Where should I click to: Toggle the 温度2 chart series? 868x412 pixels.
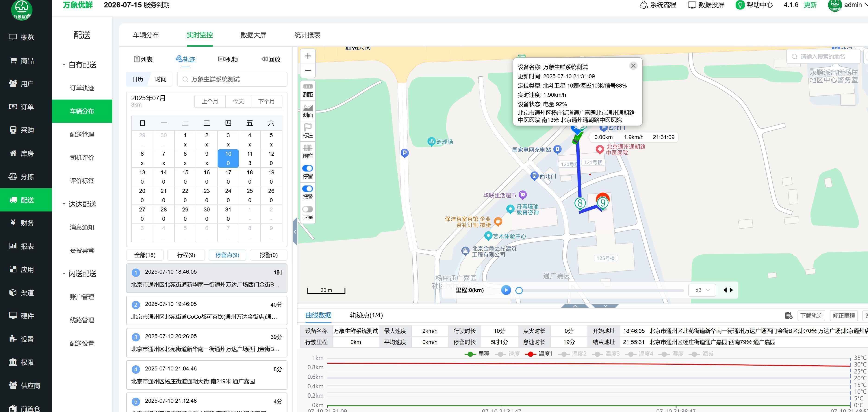coord(572,354)
